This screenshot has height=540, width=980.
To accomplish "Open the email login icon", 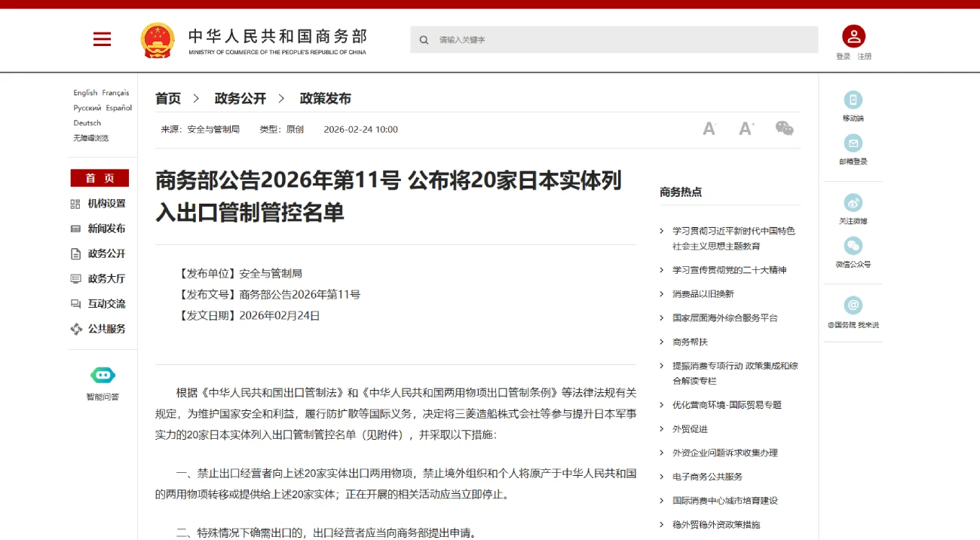I will tap(853, 143).
